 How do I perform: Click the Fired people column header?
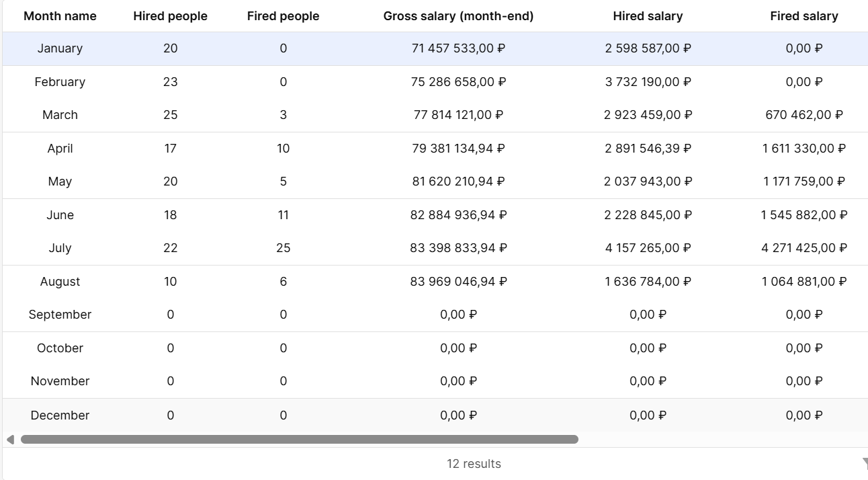click(283, 16)
